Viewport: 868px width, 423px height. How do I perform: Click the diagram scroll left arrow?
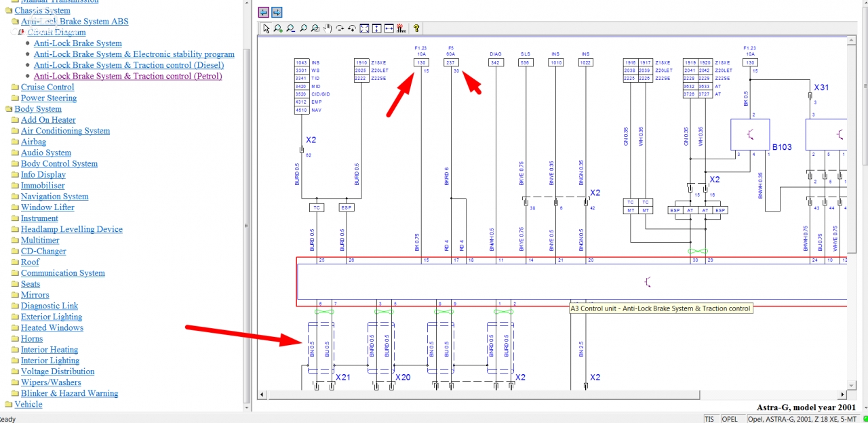(x=262, y=395)
